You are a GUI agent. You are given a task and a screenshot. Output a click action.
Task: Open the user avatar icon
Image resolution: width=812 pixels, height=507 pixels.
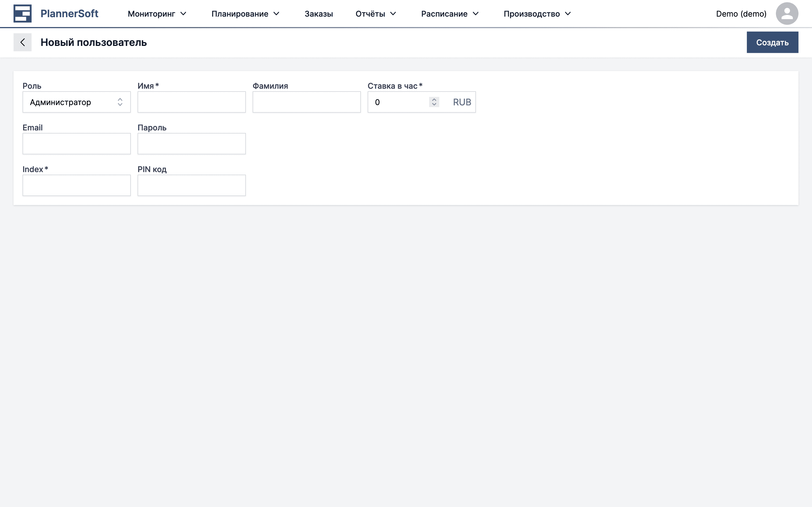tap(787, 14)
